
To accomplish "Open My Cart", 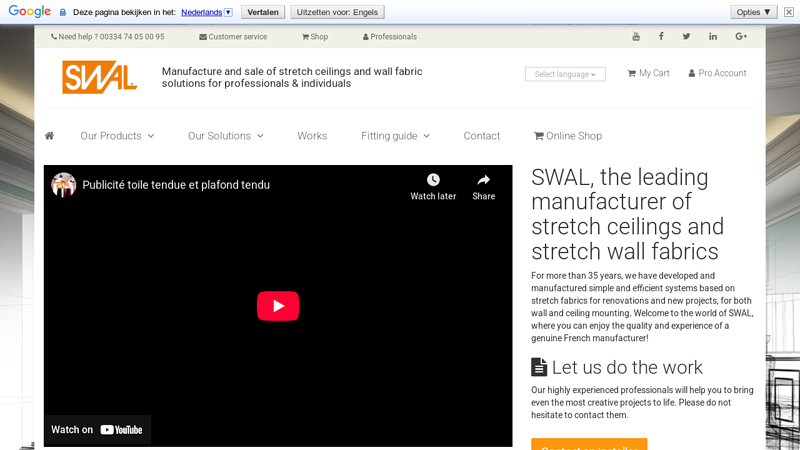I will (648, 73).
